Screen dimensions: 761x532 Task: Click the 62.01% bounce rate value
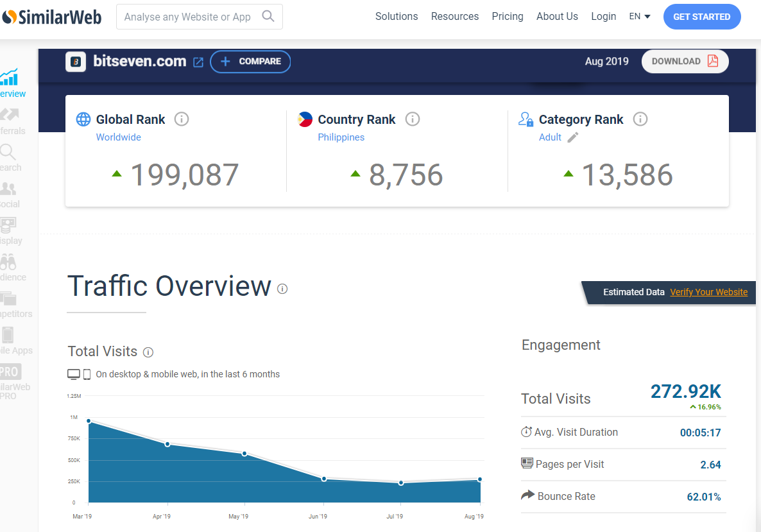click(704, 497)
